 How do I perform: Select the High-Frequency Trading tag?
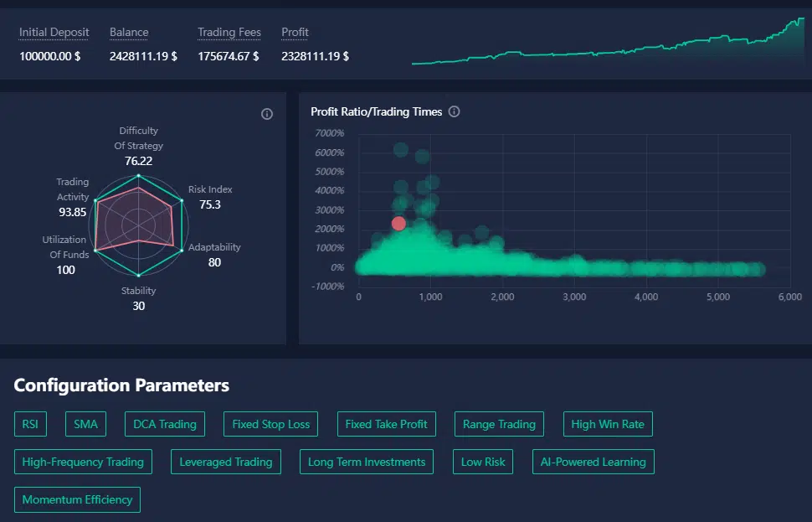point(83,462)
